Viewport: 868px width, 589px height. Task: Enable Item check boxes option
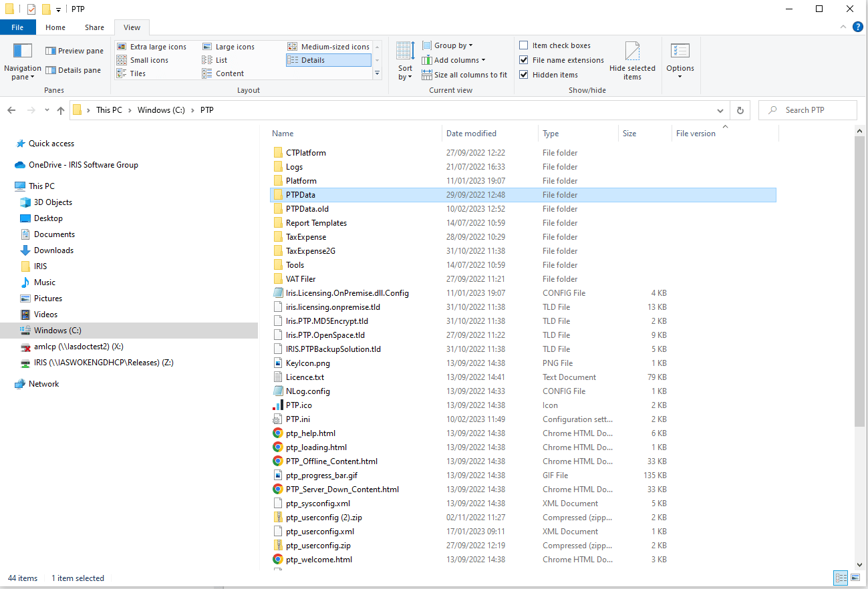pos(524,45)
